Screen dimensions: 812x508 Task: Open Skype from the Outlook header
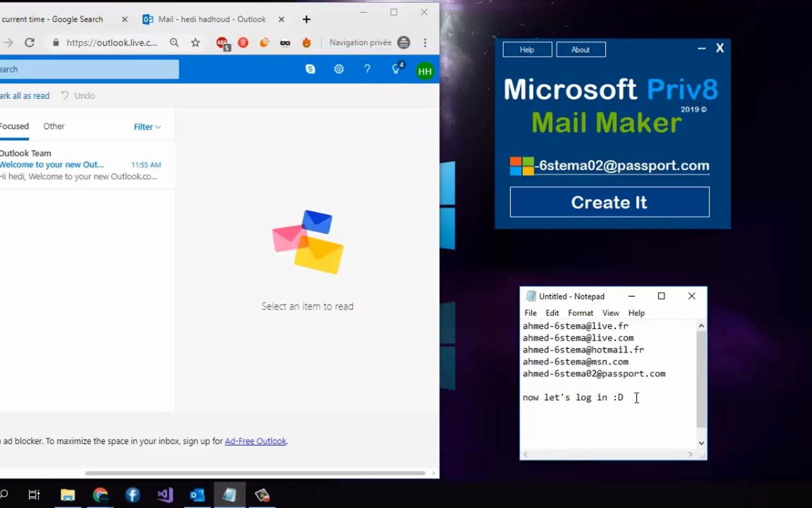[310, 69]
